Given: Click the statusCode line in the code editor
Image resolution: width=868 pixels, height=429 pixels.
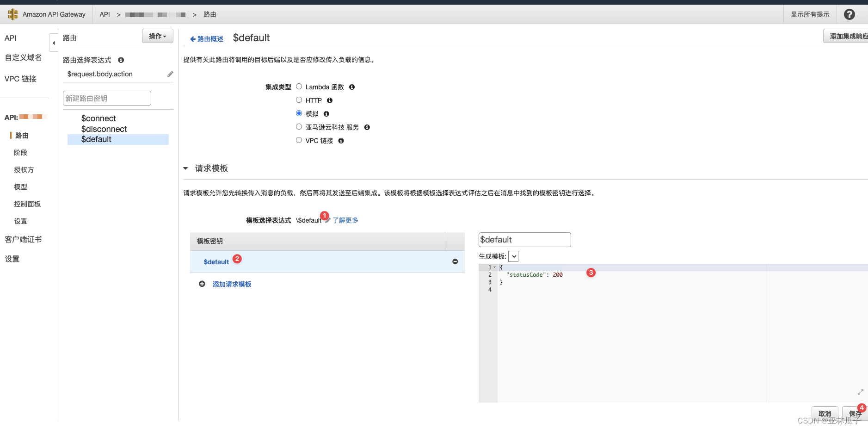Looking at the screenshot, I should [535, 275].
